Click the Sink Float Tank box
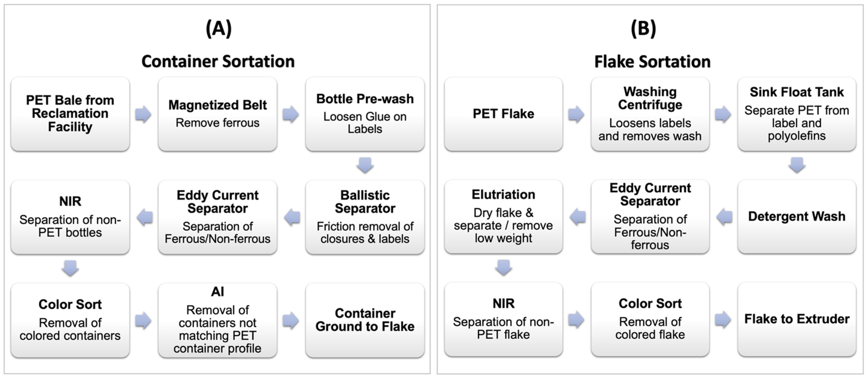The width and height of the screenshot is (868, 380). [x=797, y=114]
